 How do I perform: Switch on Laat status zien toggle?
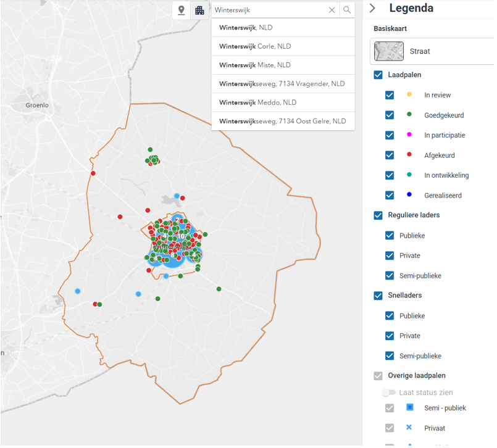(x=388, y=392)
